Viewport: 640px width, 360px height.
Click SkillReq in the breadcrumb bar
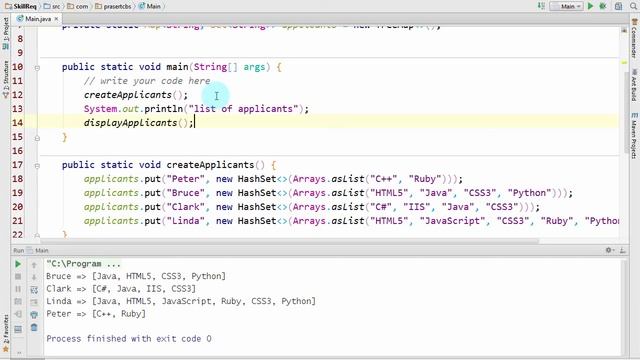tap(21, 6)
